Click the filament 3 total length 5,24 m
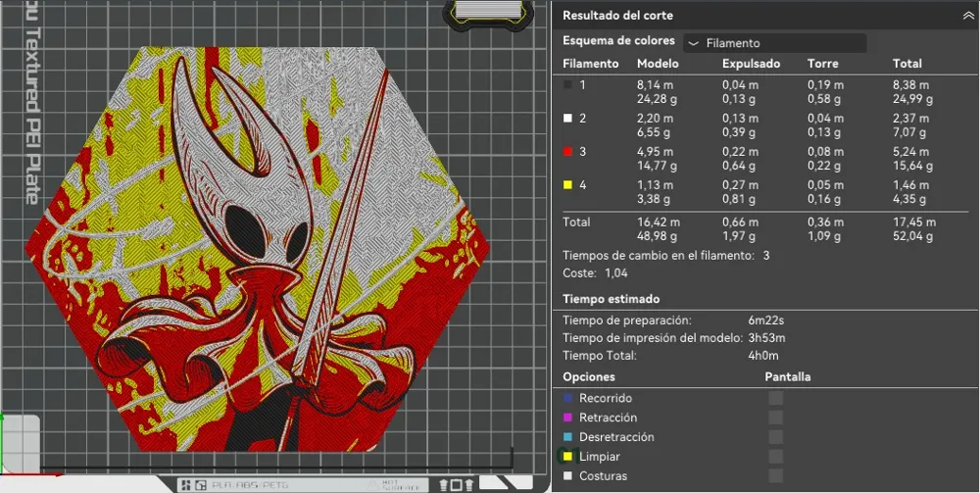Viewport: 980px width, 493px height. tap(910, 151)
